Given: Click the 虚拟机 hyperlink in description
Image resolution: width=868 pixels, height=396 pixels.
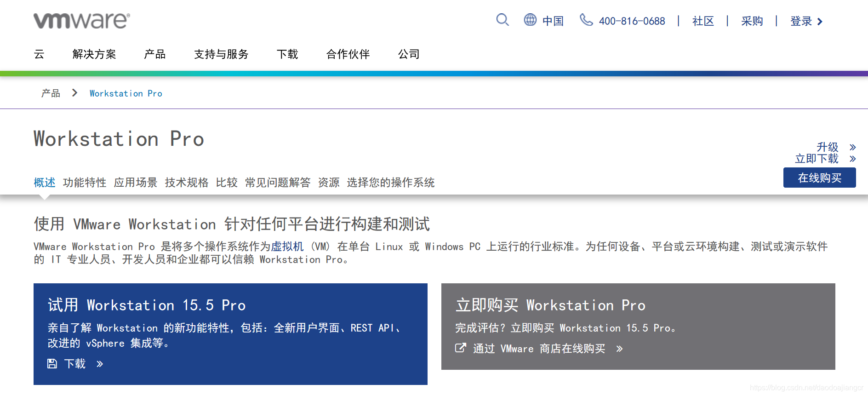Looking at the screenshot, I should point(287,247).
